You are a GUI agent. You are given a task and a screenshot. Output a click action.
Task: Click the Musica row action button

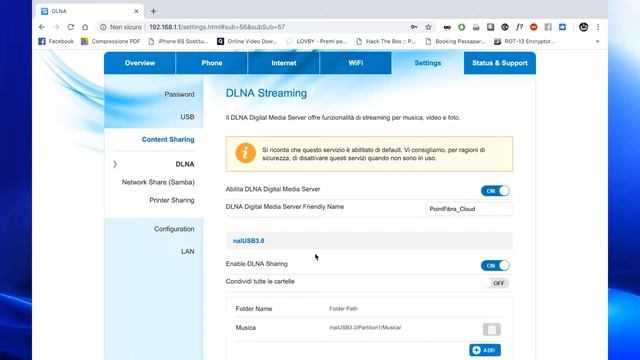coord(491,329)
